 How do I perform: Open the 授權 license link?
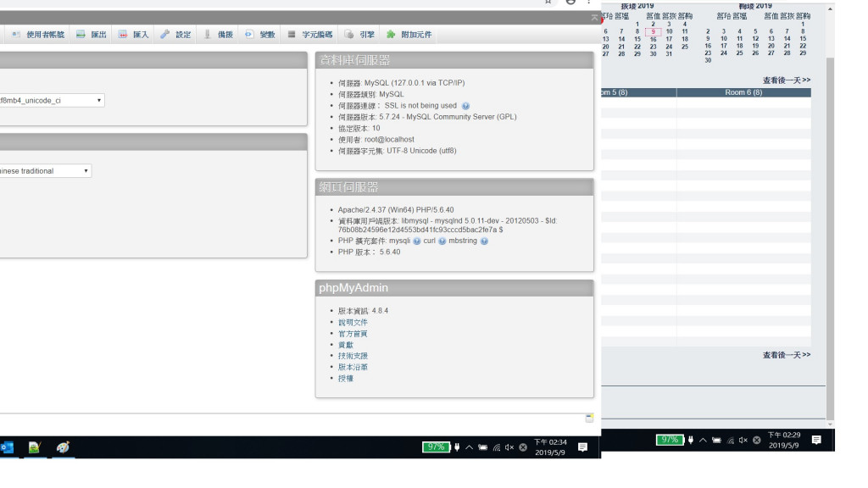tap(346, 379)
